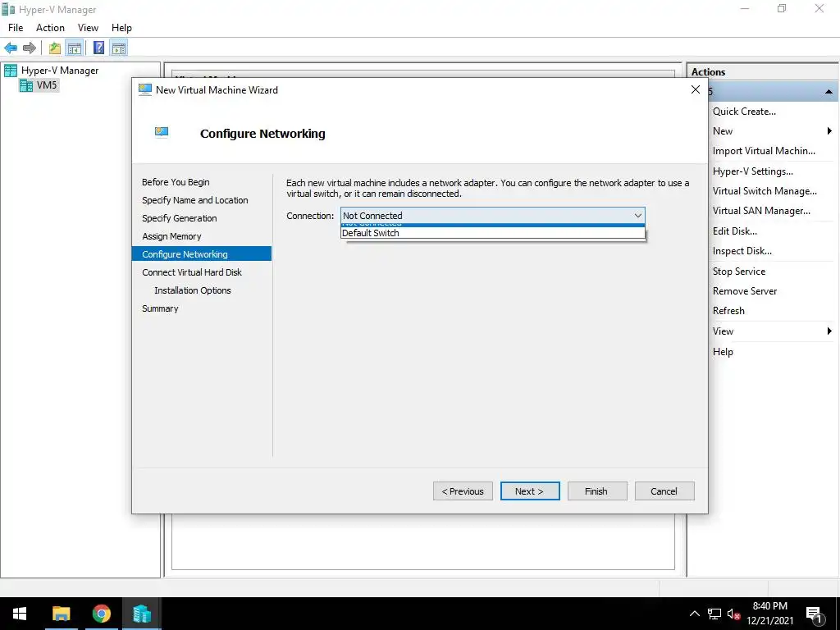840x630 pixels.
Task: Click the network icon in system tray
Action: tap(714, 614)
